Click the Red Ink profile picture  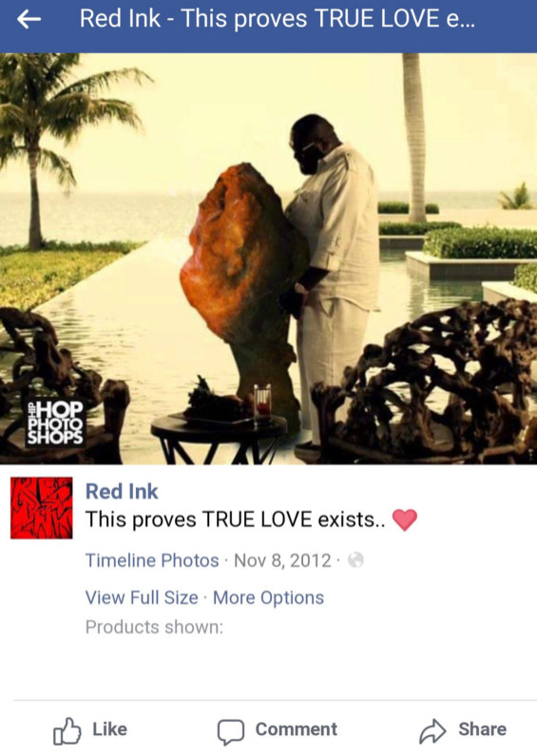tap(42, 508)
